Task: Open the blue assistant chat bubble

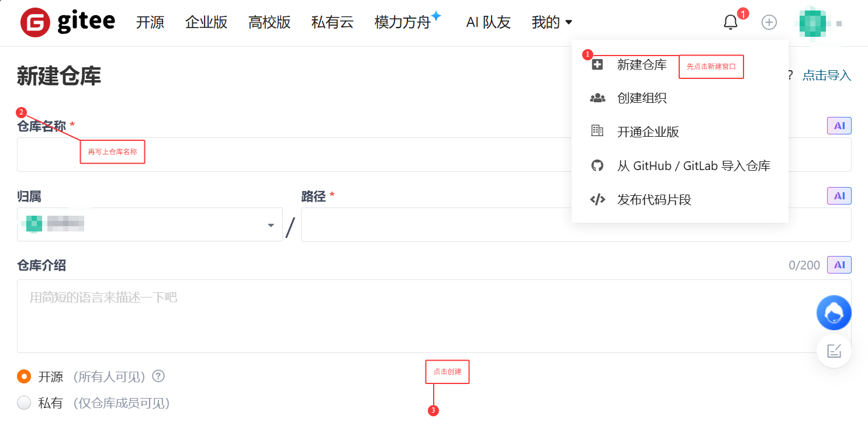Action: pyautogui.click(x=834, y=313)
